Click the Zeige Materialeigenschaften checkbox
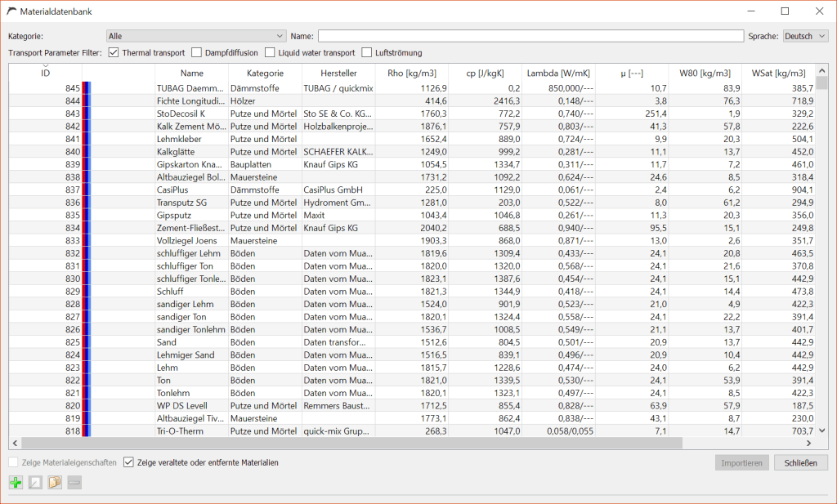 (x=13, y=462)
